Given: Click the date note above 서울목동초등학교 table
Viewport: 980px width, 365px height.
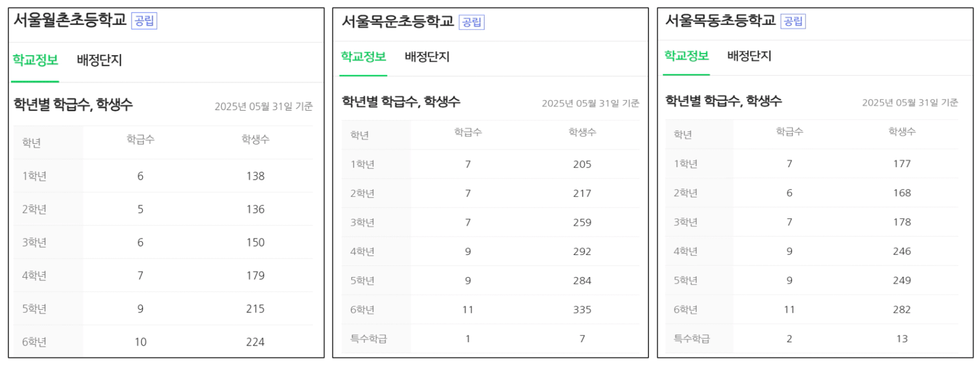Looking at the screenshot, I should (x=910, y=102).
